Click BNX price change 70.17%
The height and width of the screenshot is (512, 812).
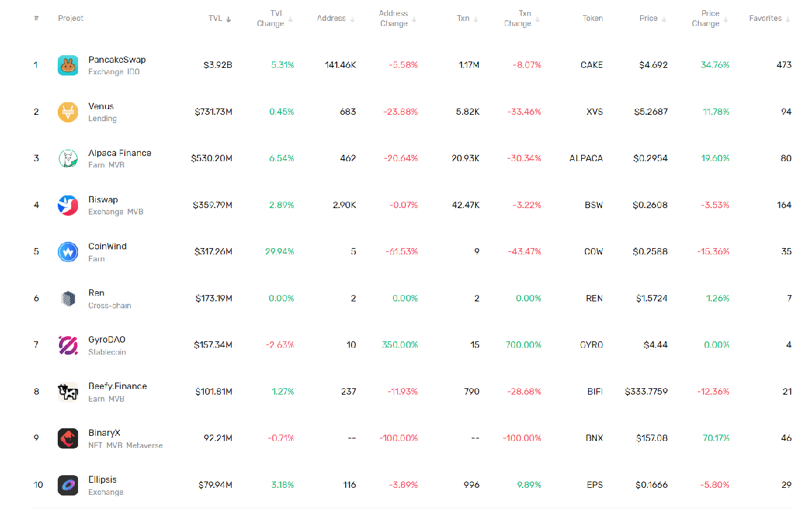716,438
